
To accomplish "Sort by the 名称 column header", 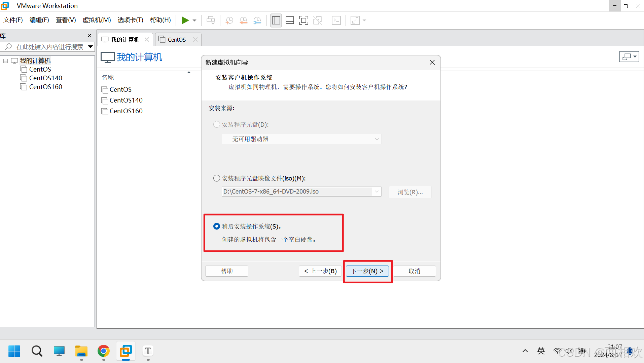I will [108, 78].
